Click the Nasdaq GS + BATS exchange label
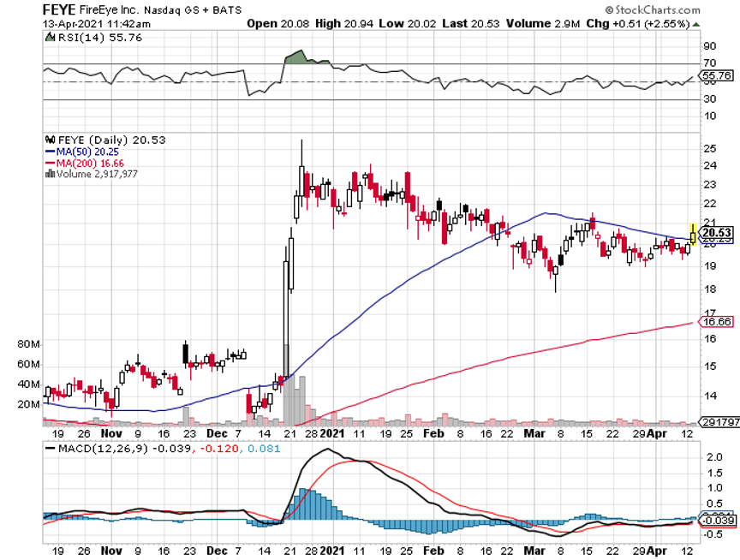Viewport: 740px width, 560px height. point(193,10)
